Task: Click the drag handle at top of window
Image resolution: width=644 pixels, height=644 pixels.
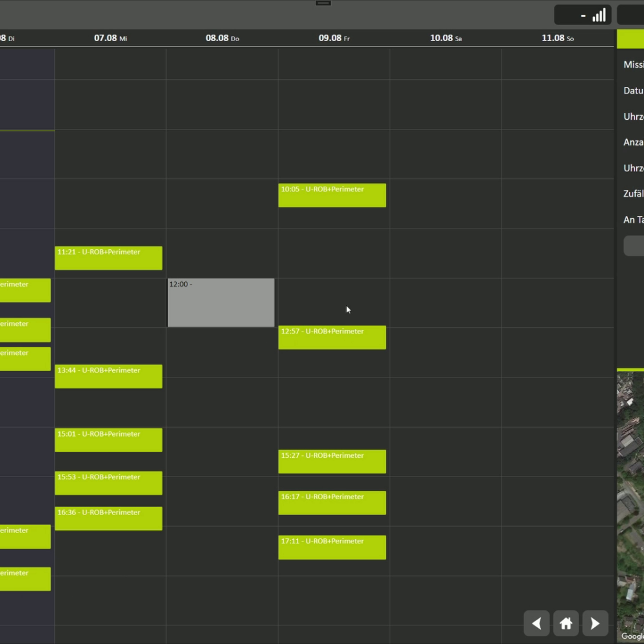Action: tap(323, 3)
